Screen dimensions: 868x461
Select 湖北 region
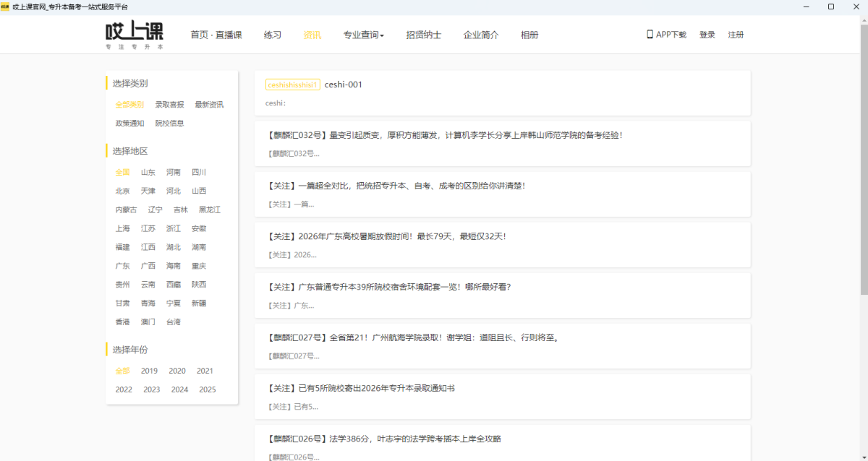(174, 247)
